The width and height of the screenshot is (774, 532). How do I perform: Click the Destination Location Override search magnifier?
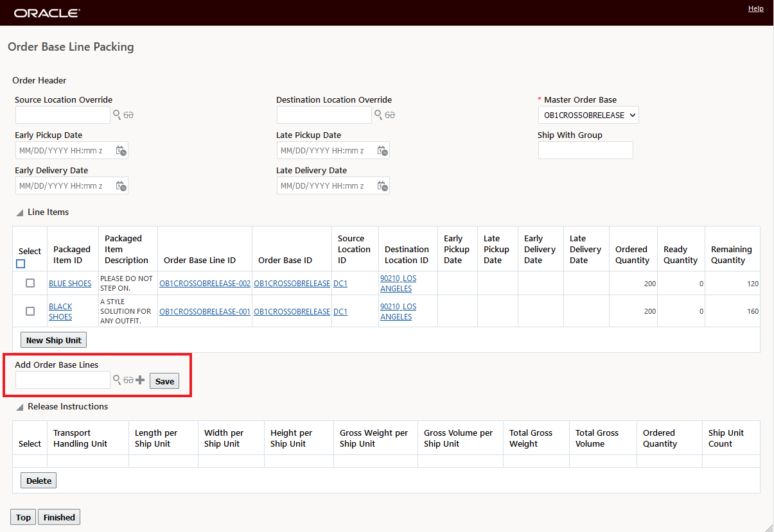coord(378,115)
